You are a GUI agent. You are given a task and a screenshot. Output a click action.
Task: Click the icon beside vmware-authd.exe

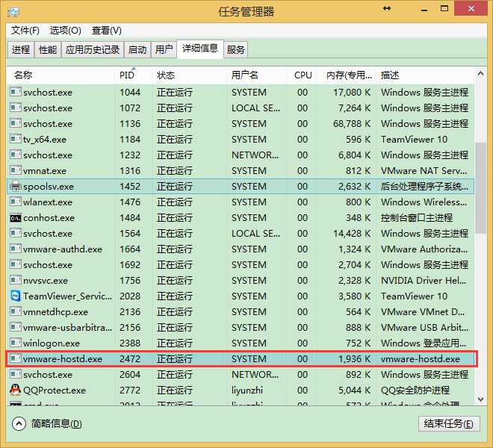pyautogui.click(x=16, y=249)
